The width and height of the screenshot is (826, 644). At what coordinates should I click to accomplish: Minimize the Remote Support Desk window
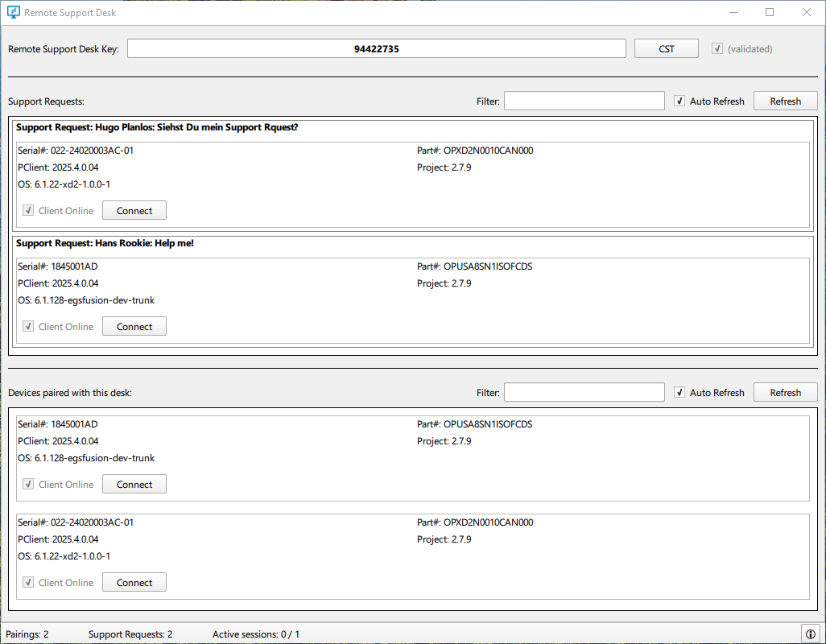tap(733, 12)
